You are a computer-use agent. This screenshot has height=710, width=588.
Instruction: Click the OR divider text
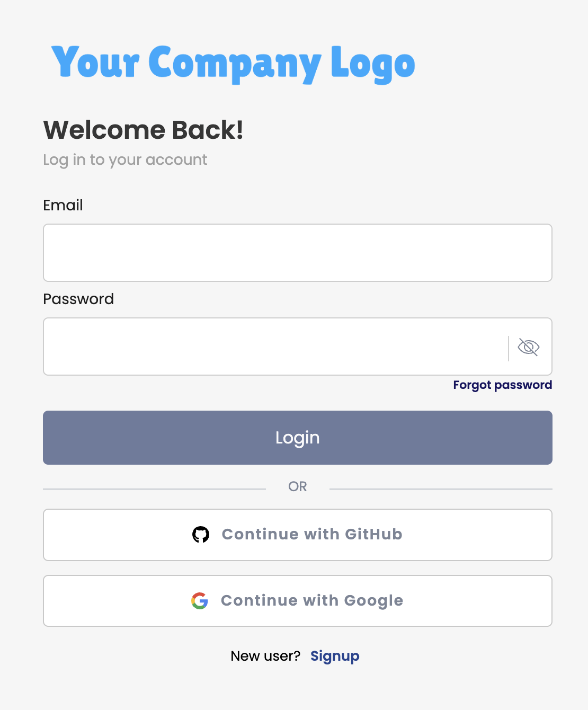pos(298,486)
